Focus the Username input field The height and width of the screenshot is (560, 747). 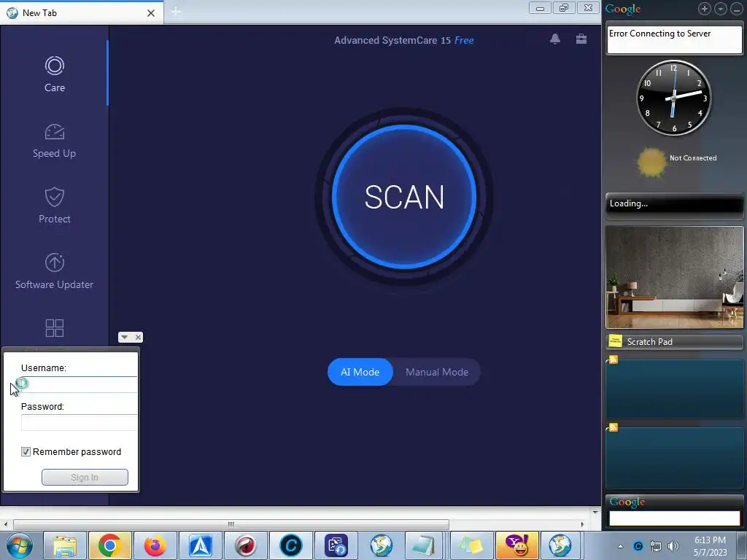pos(79,384)
